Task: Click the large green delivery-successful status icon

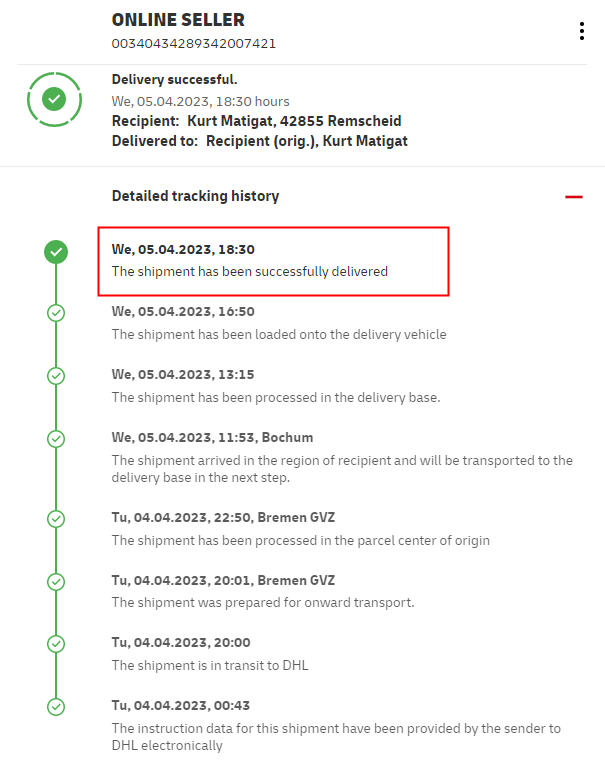Action: click(x=55, y=99)
